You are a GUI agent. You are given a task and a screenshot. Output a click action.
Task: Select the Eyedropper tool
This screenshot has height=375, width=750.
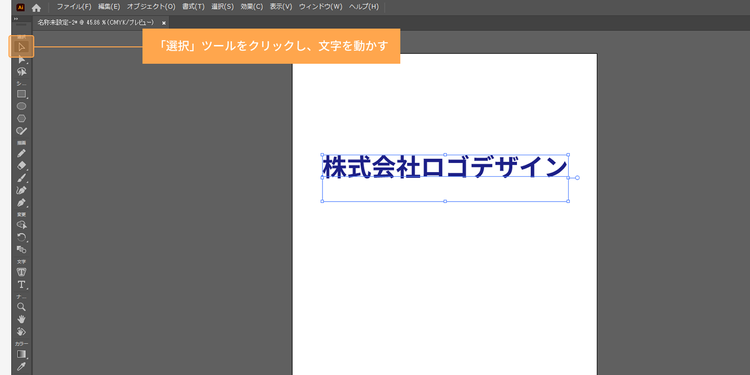click(x=22, y=366)
